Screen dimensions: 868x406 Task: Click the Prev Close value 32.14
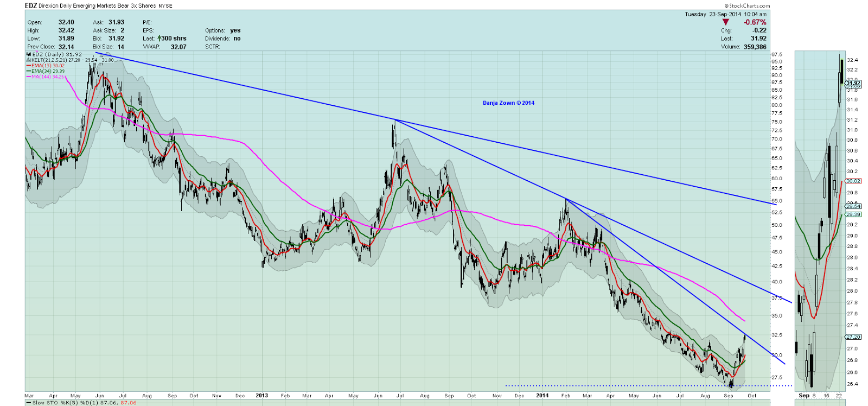coord(66,47)
